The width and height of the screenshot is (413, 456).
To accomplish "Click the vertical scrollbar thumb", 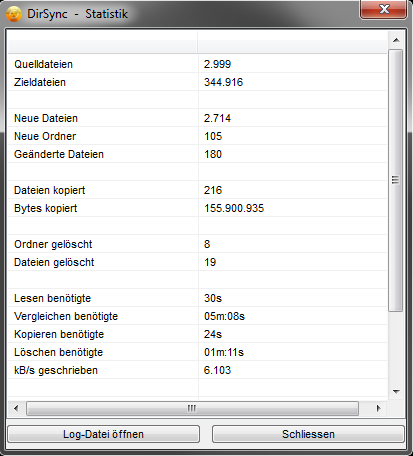I will (x=396, y=180).
